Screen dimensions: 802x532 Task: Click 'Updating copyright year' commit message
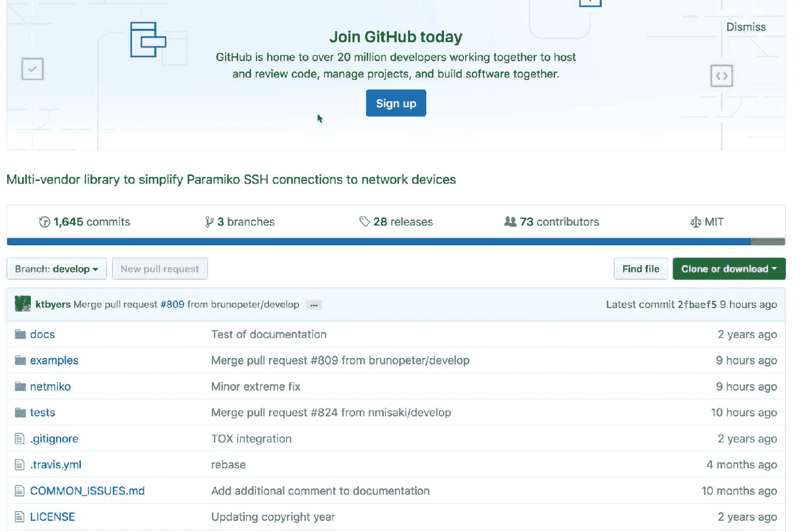(x=273, y=517)
